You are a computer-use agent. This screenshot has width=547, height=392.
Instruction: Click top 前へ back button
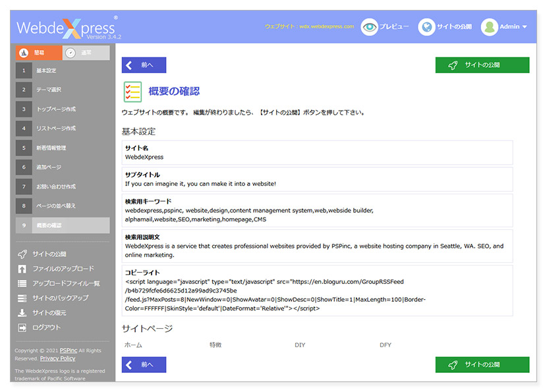click(144, 65)
